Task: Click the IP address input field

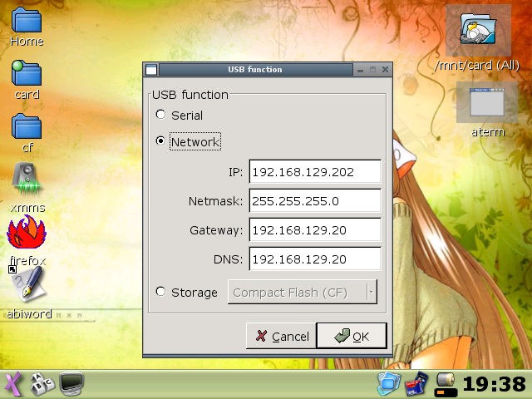Action: coord(314,172)
